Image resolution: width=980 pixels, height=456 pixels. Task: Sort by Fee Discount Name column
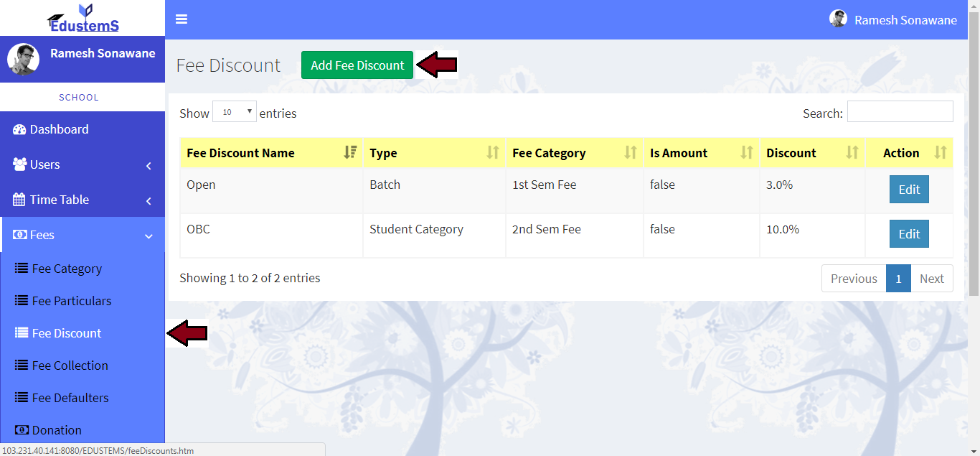click(x=271, y=152)
